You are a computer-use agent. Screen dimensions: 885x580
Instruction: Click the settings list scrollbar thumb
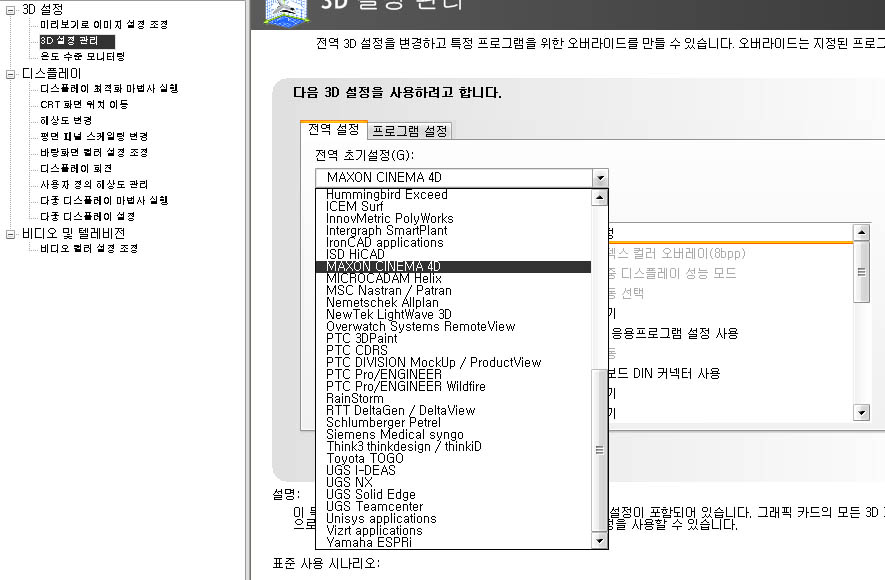(x=861, y=273)
